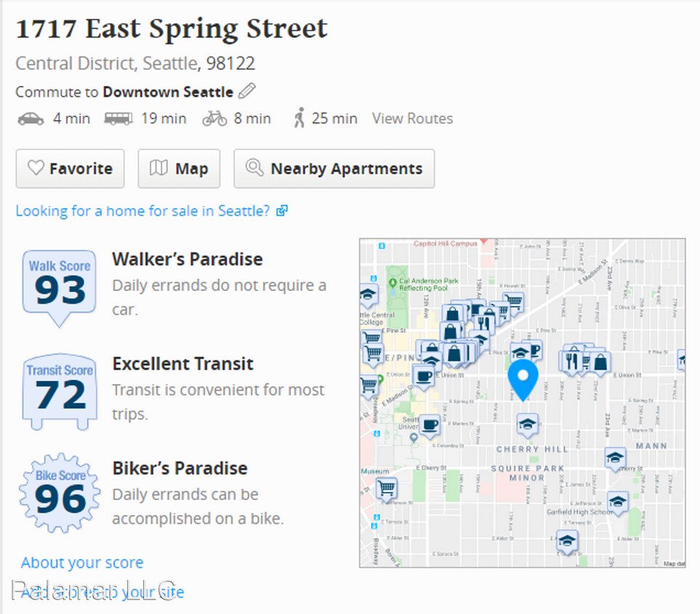Click school marker beside Garfield High School

point(618,501)
